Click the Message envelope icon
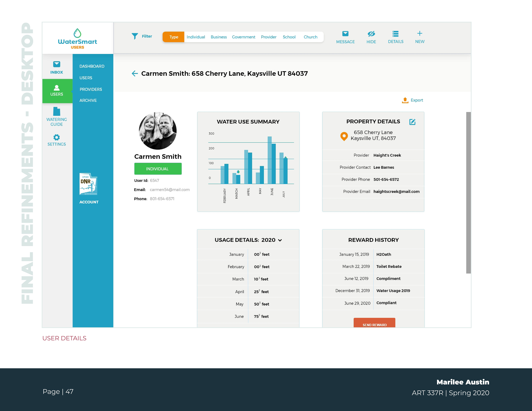532x411 pixels. pos(345,34)
